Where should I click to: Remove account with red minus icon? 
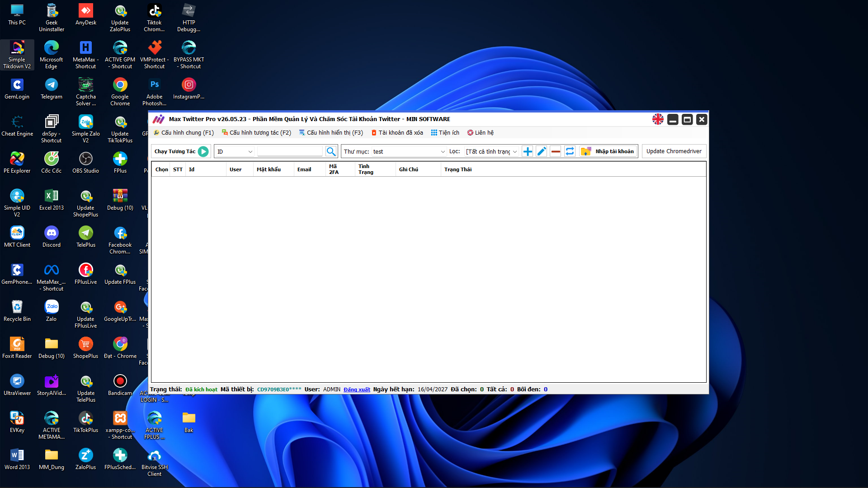pyautogui.click(x=556, y=151)
